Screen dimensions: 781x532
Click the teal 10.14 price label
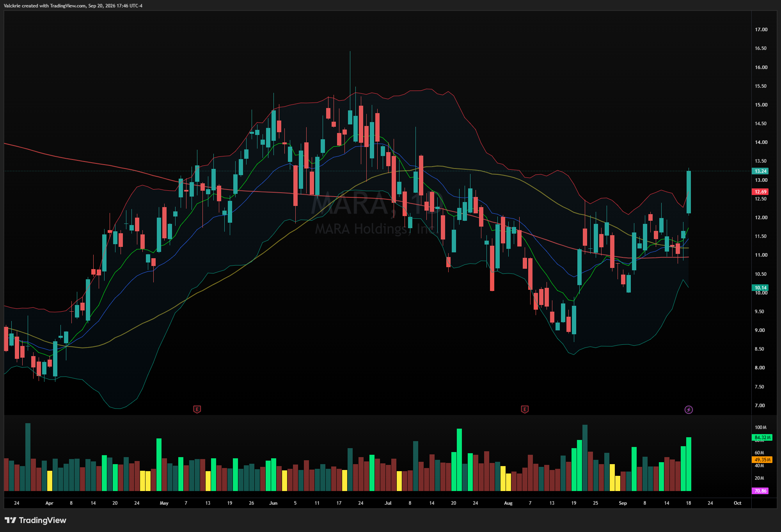point(760,288)
